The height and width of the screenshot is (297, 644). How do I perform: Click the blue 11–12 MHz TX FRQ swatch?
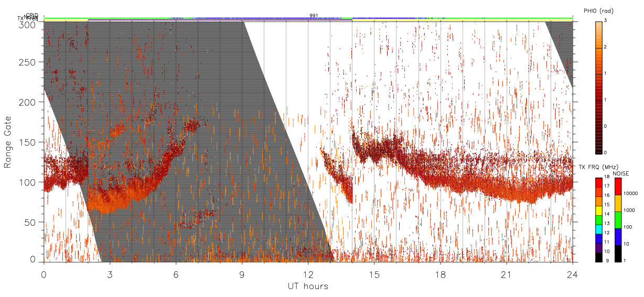click(598, 238)
